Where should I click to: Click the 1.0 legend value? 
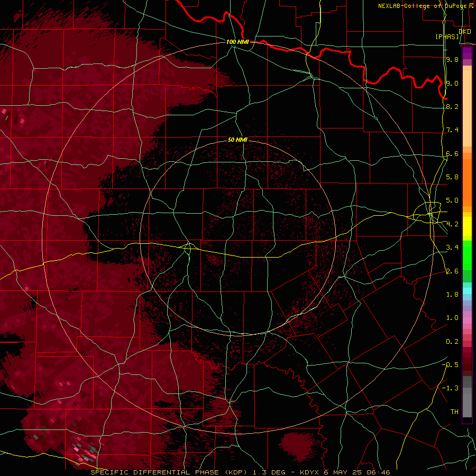point(452,318)
